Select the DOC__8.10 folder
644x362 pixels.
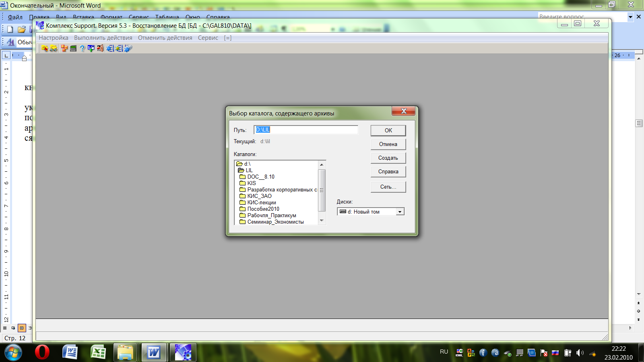[x=257, y=177]
